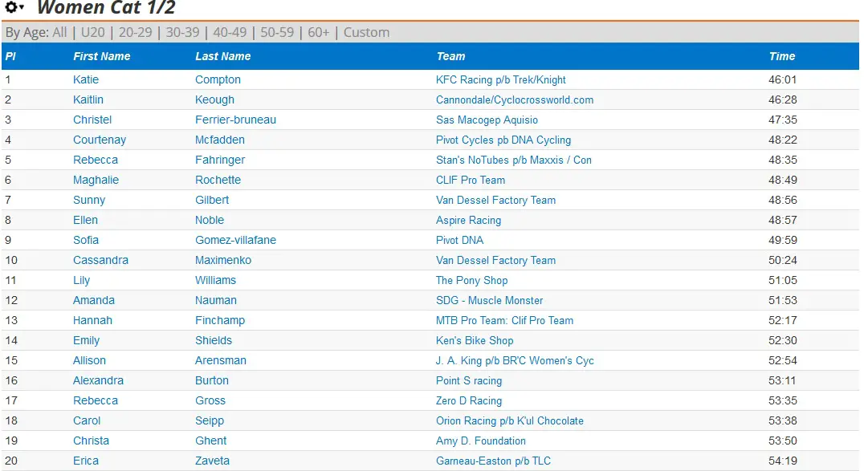This screenshot has width=868, height=471.
Task: Open Zero D Racing team link
Action: pos(469,400)
